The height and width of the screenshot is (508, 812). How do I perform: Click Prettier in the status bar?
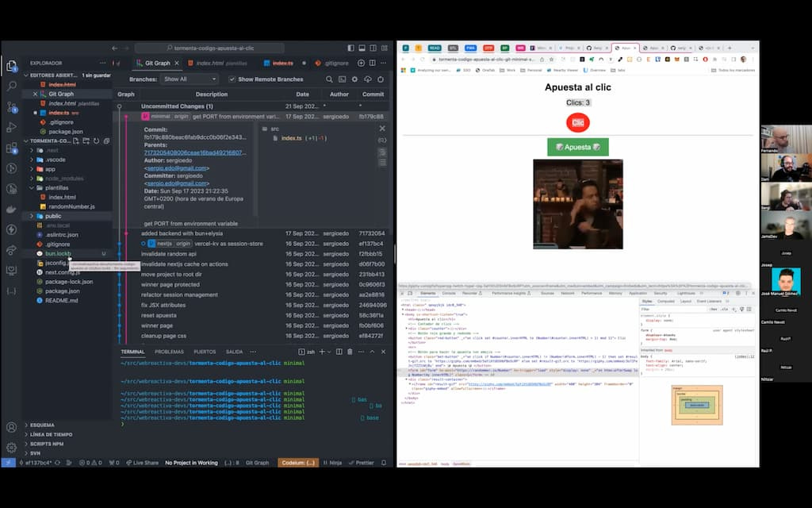pyautogui.click(x=362, y=463)
